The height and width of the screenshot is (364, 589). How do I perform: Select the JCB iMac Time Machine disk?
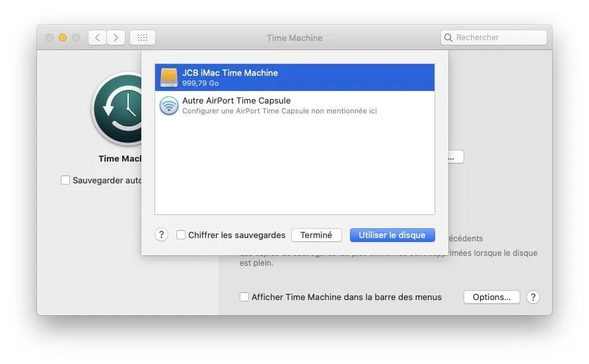pyautogui.click(x=294, y=77)
